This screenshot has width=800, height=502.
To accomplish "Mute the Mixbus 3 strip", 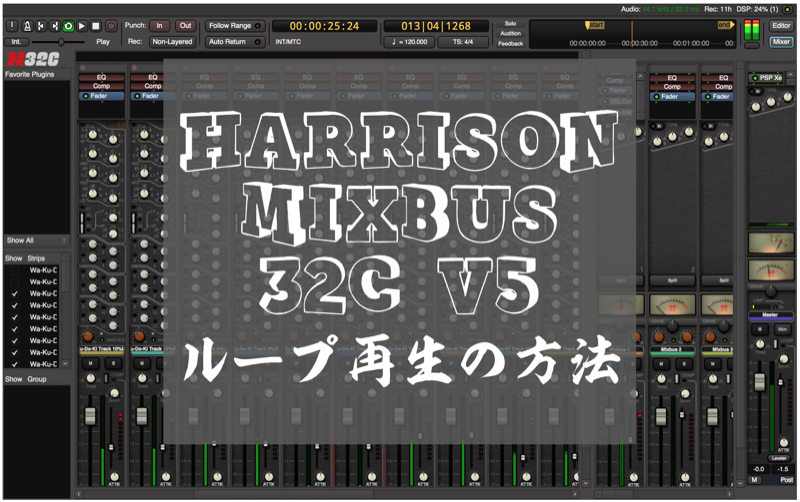I will [x=713, y=364].
